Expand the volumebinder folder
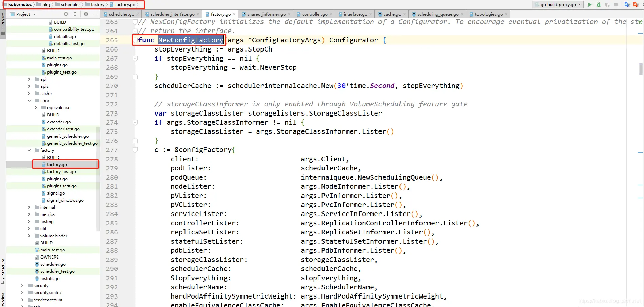Image resolution: width=644 pixels, height=307 pixels. click(x=29, y=236)
